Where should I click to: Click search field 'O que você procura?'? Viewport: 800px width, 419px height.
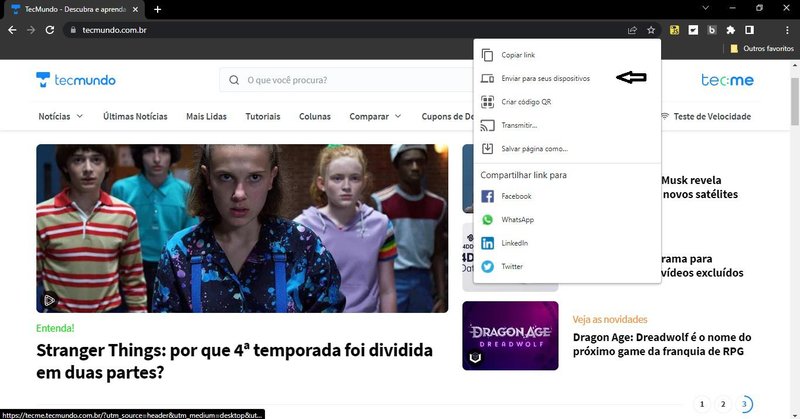point(347,80)
